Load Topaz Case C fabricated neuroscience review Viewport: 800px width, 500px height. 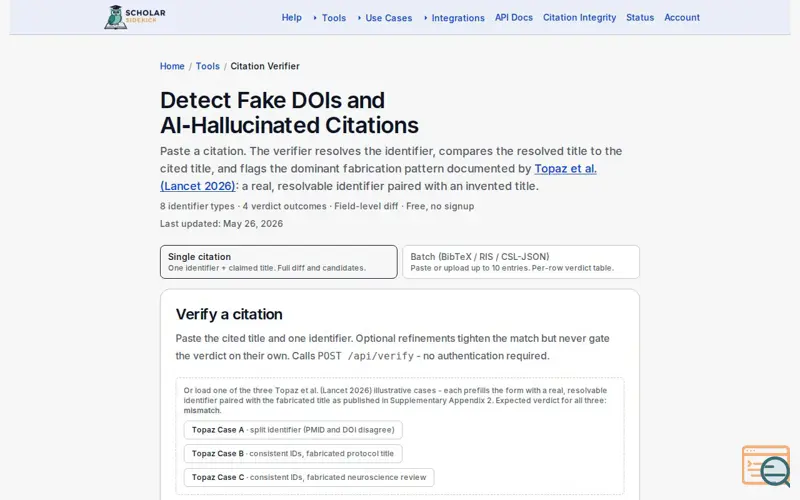309,478
